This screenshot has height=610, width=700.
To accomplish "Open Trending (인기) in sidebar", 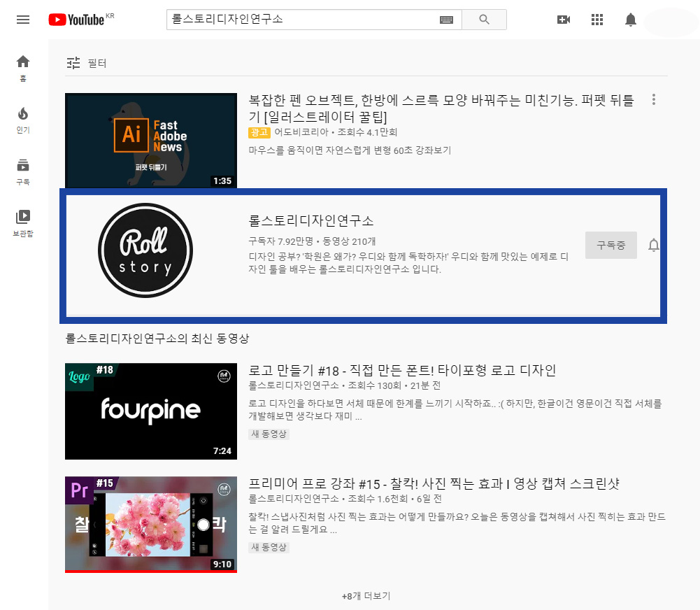I will click(23, 120).
